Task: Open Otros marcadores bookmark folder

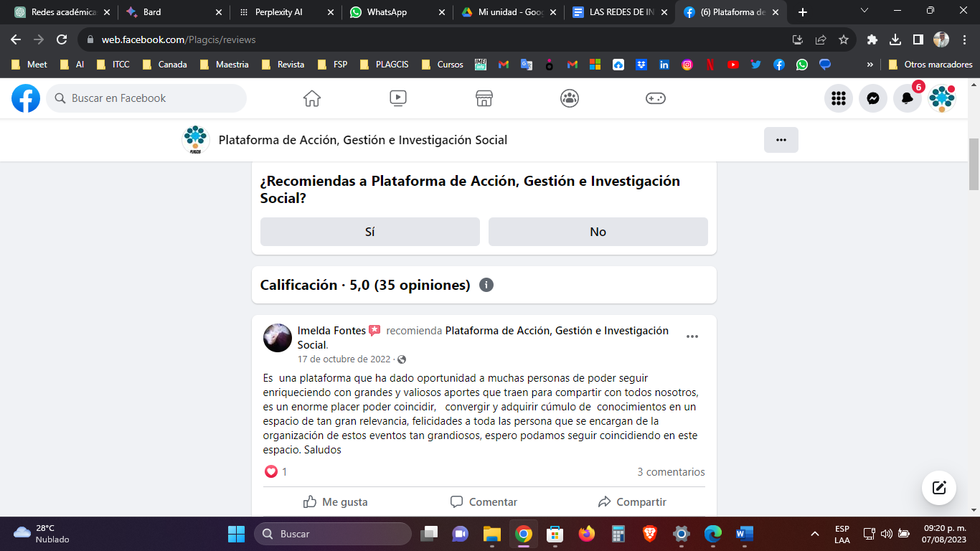Action: coord(930,65)
